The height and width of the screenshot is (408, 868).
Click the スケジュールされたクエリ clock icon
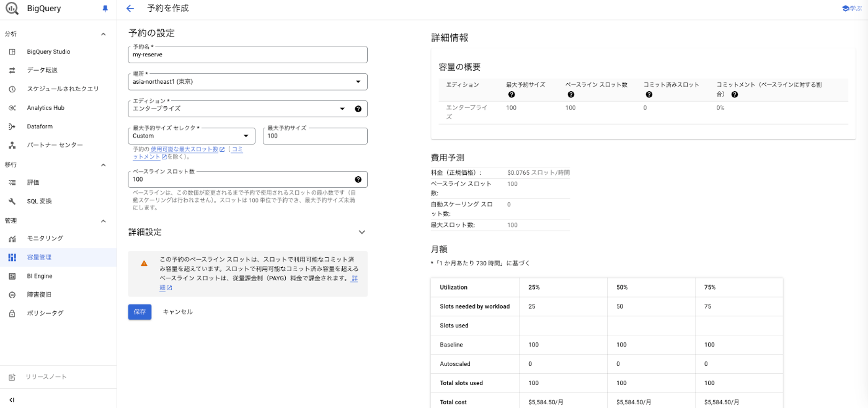(12, 89)
